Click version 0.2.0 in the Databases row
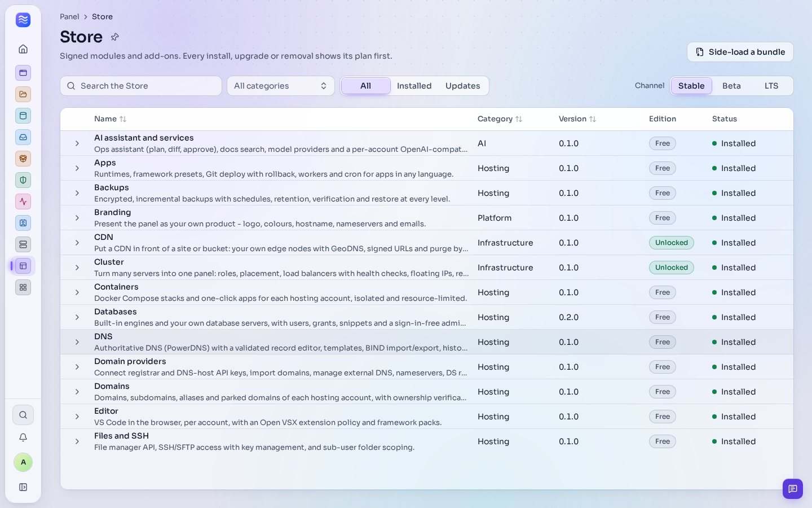The width and height of the screenshot is (812, 508). pos(568,317)
